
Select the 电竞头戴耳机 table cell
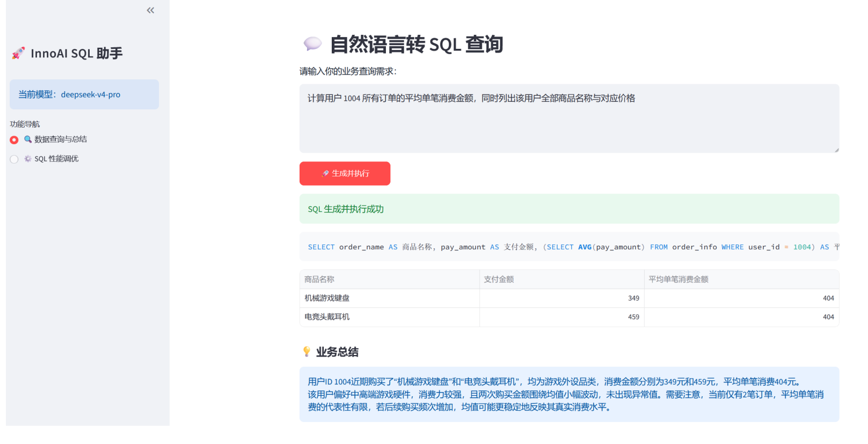click(390, 317)
